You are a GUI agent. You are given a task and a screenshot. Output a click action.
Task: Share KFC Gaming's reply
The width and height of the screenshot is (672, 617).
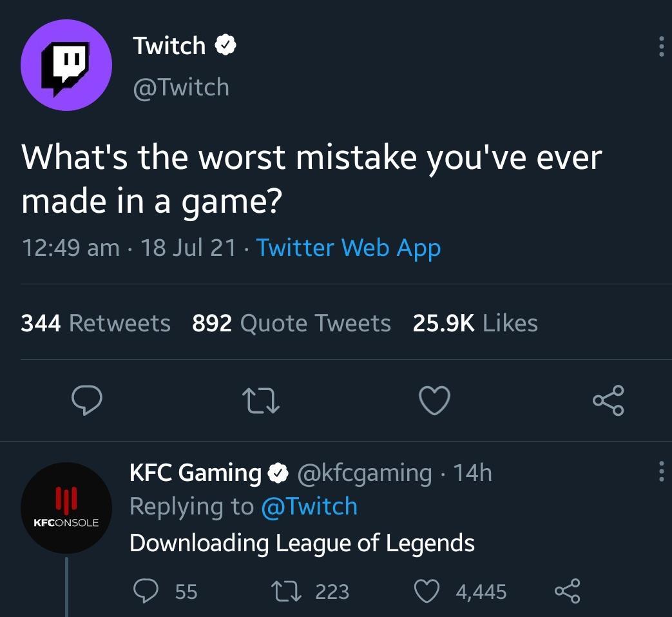(567, 591)
